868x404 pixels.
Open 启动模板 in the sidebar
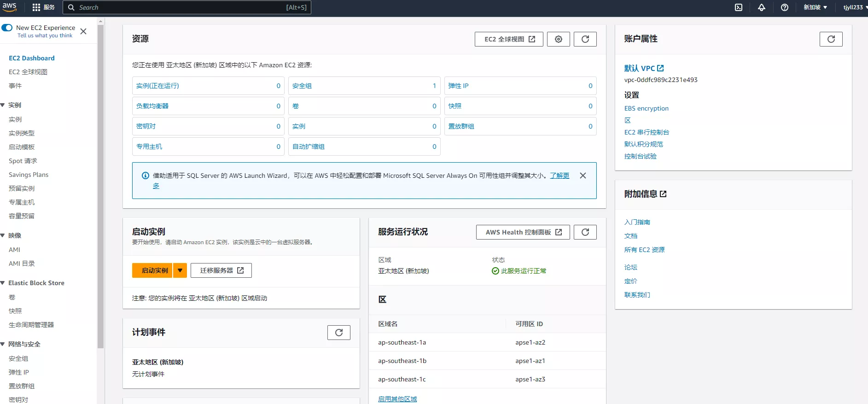(x=22, y=147)
